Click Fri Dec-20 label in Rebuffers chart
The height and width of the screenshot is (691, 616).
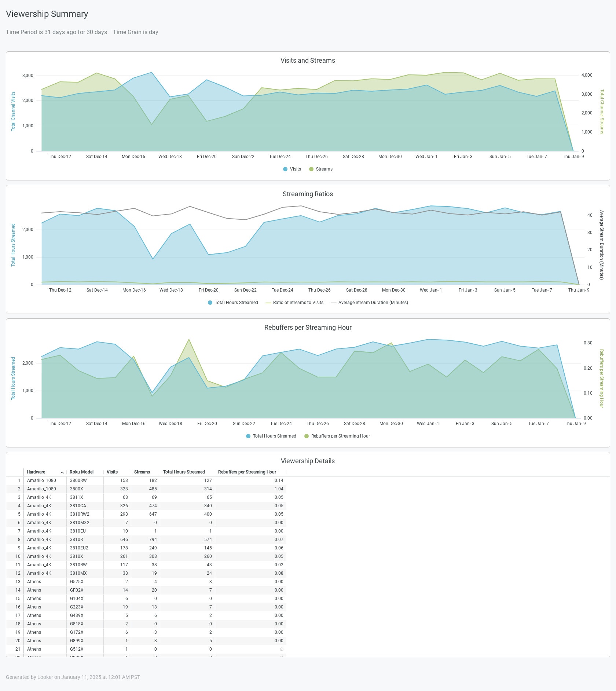point(207,424)
